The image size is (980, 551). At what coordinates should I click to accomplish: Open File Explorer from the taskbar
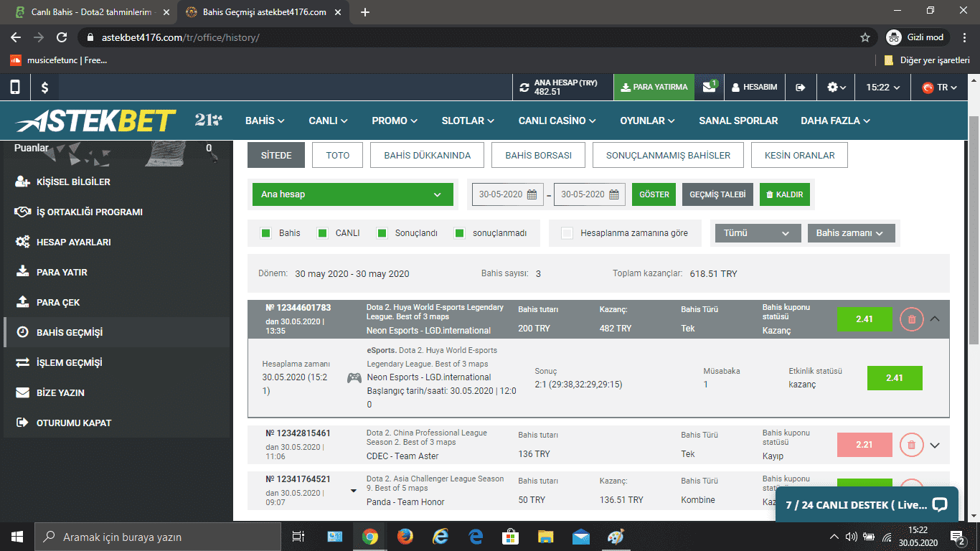coord(545,537)
